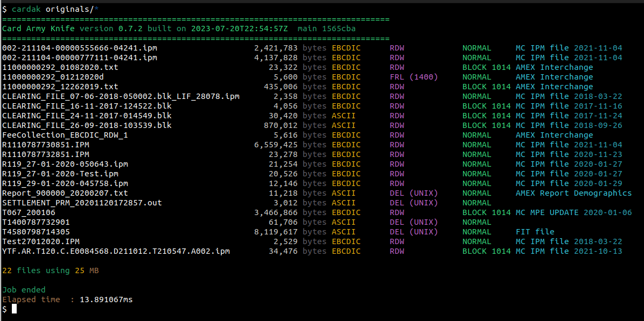Click the R119_27-01-2020-Test.ipm filename
Image resolution: width=644 pixels, height=321 pixels.
point(60,174)
